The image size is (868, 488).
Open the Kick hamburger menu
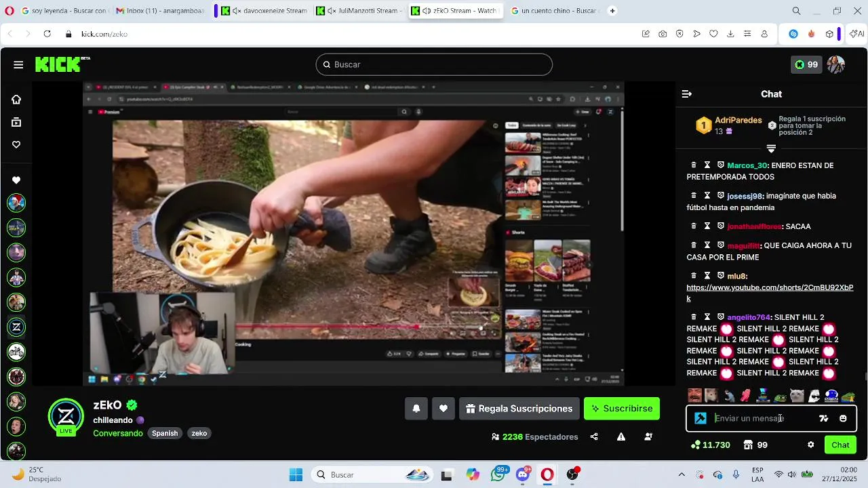coord(18,64)
